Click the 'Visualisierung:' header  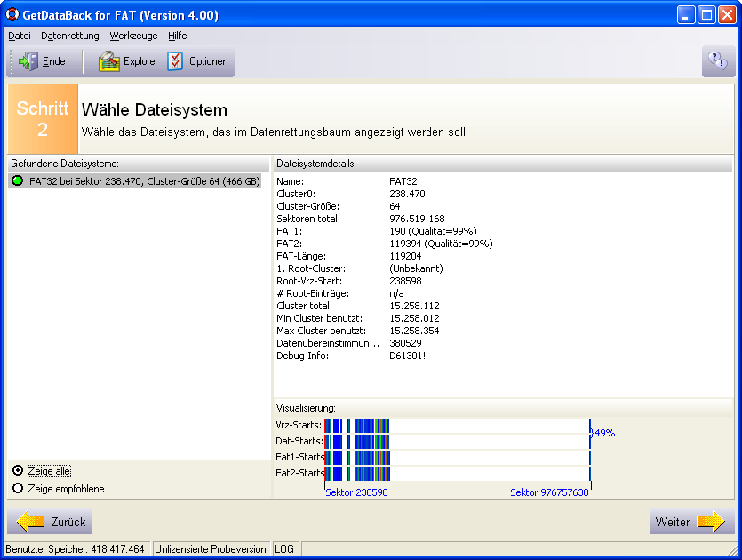306,408
